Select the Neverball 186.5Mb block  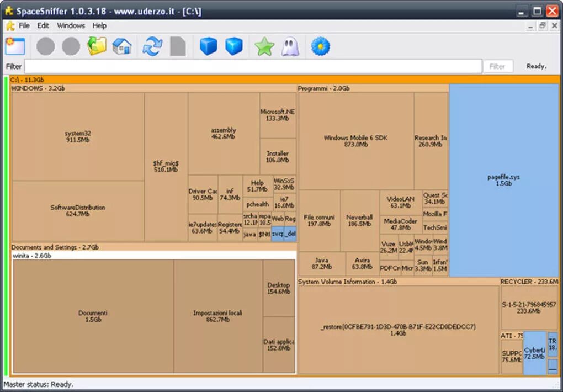[359, 221]
